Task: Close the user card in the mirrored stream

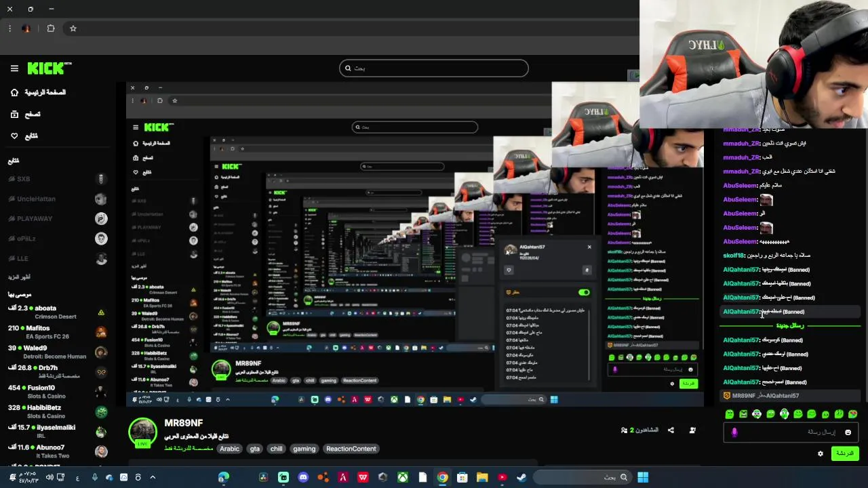Action: (x=589, y=247)
